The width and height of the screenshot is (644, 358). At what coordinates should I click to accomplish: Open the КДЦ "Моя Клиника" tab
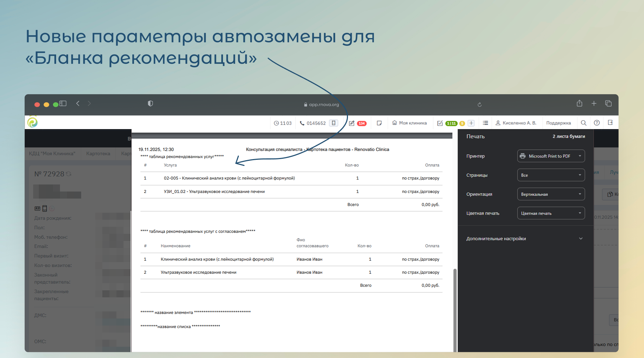click(52, 153)
